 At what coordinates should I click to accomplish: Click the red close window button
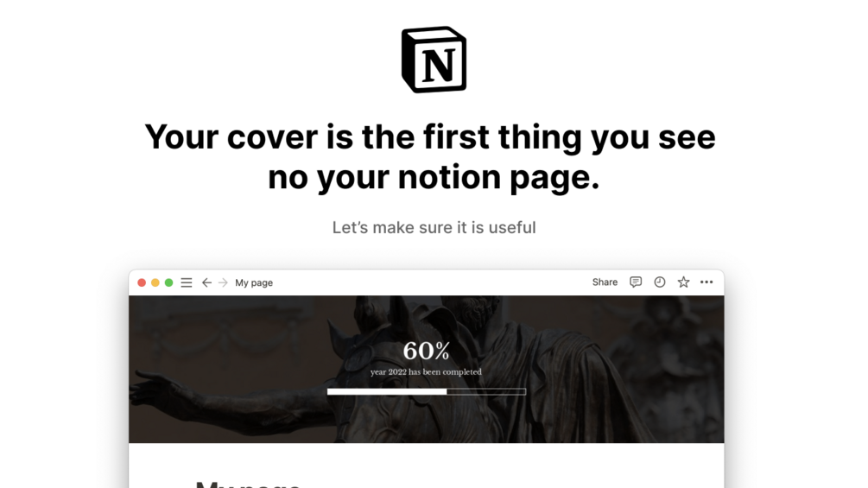coord(142,282)
